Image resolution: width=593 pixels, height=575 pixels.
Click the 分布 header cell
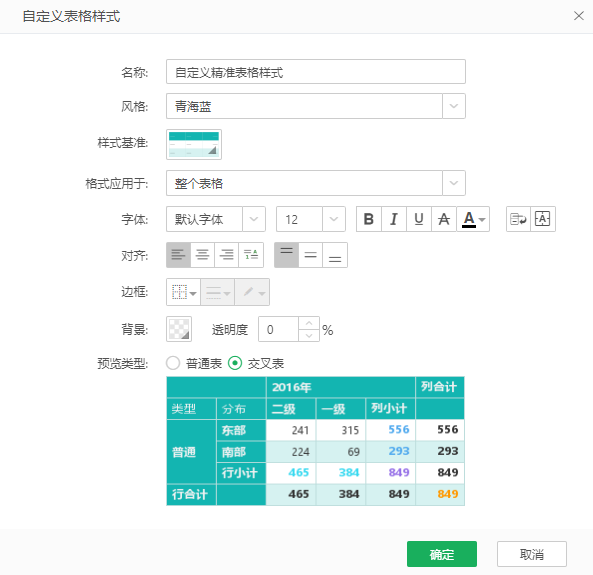coord(241,409)
